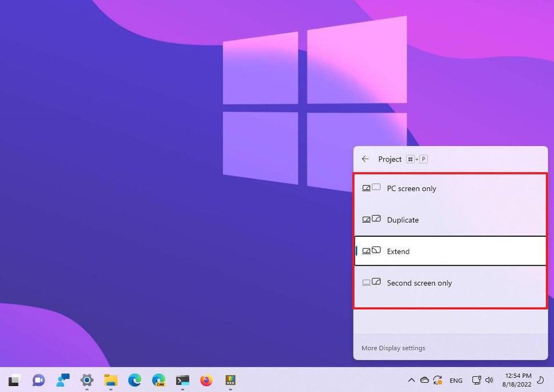Launch Microsoft Edge browser
This screenshot has height=392, width=554.
[x=135, y=380]
